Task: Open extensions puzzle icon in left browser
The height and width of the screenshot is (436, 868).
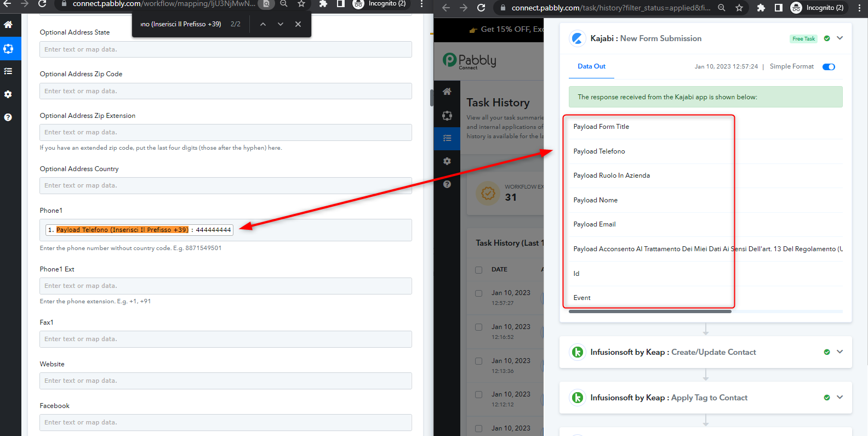Action: (323, 4)
